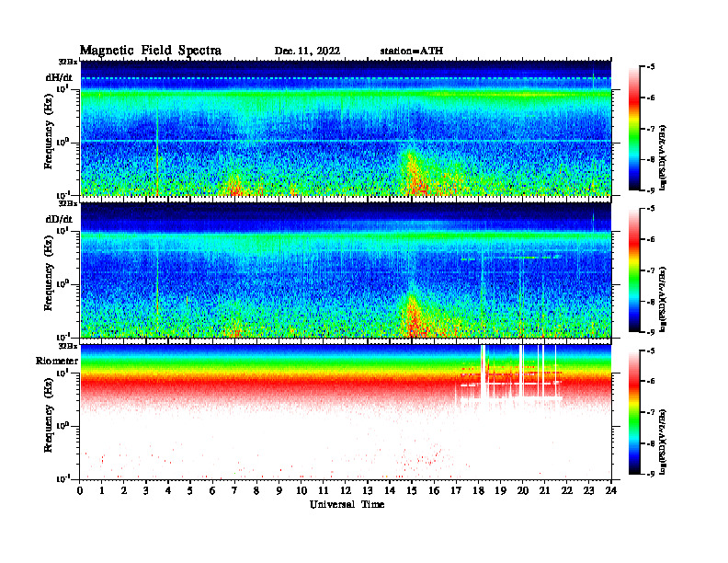Click hour "9" on the Universal Time axis
The height and width of the screenshot is (563, 728).
(x=279, y=490)
